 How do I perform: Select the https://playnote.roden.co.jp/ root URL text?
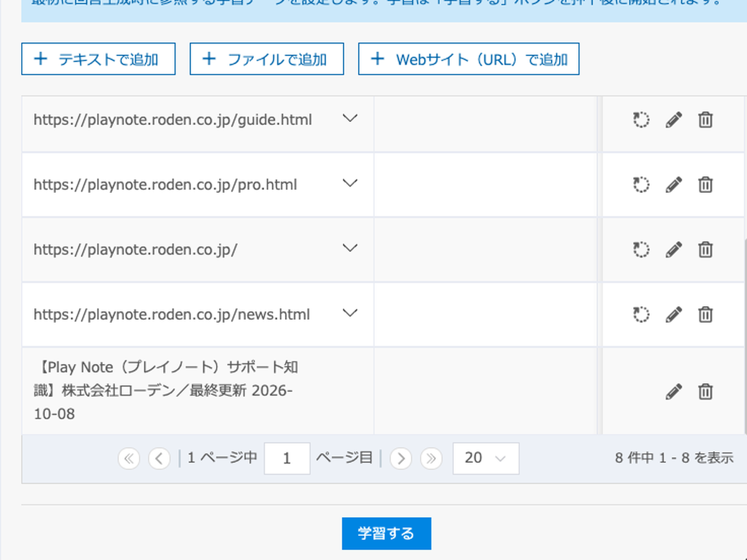click(136, 250)
